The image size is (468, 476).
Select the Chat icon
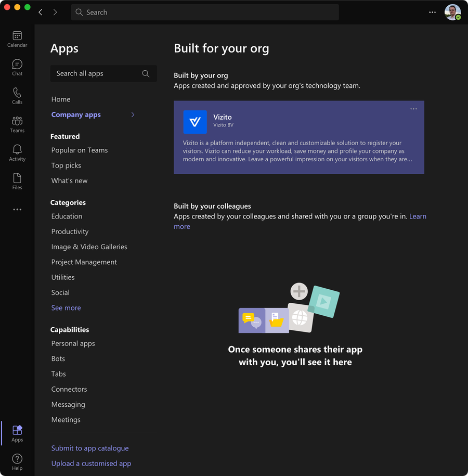(17, 67)
